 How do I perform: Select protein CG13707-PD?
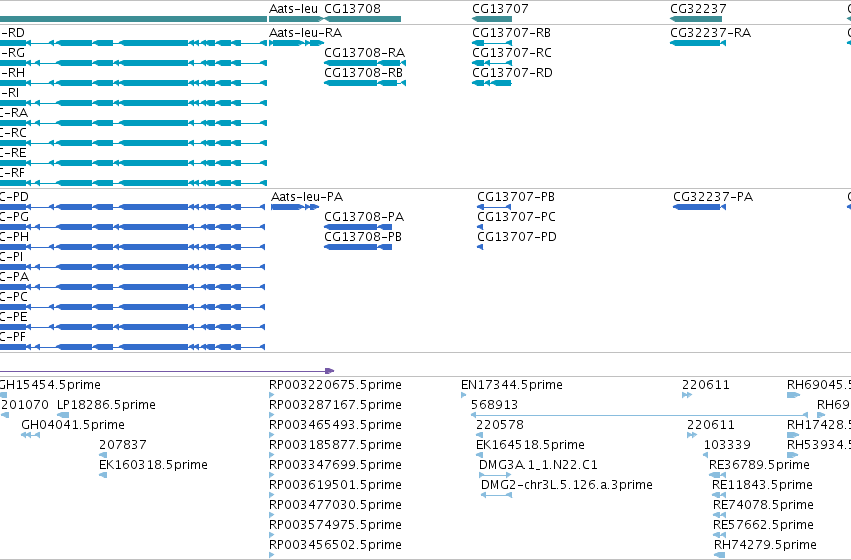480,247
